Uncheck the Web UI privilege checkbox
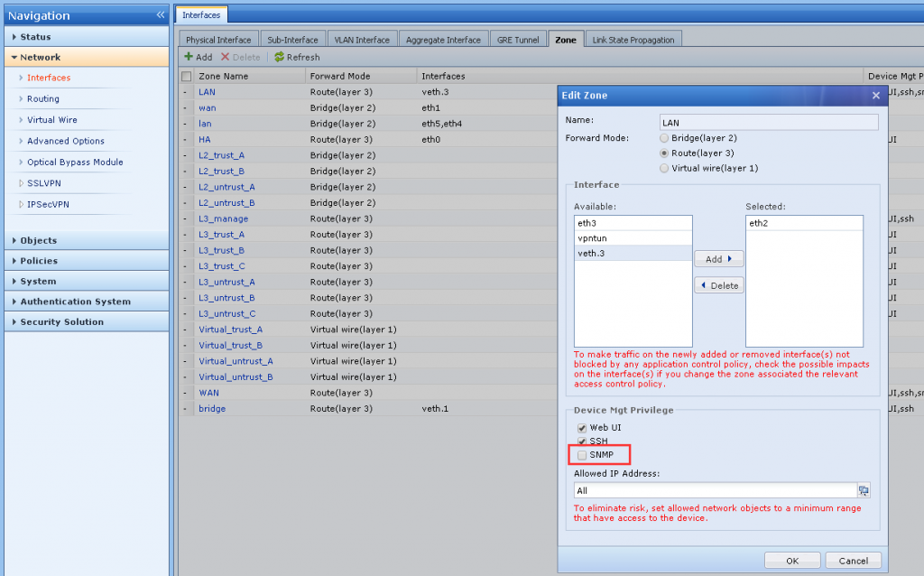 click(x=582, y=428)
